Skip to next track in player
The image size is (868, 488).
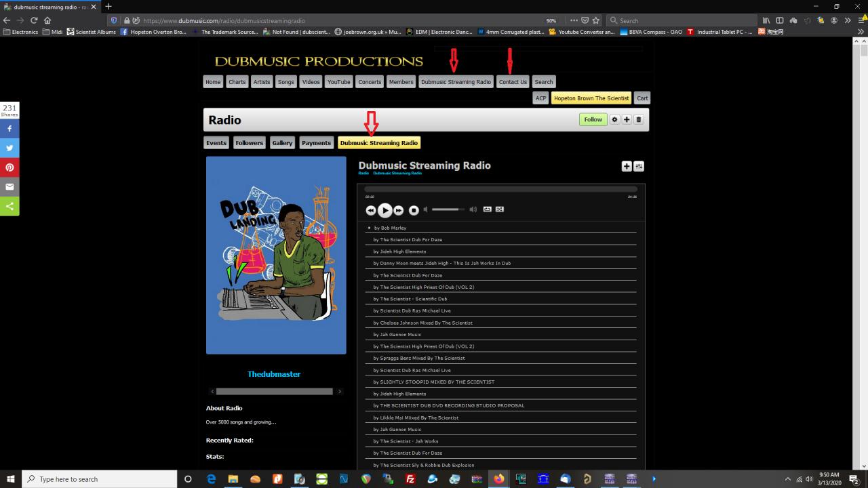pyautogui.click(x=399, y=210)
